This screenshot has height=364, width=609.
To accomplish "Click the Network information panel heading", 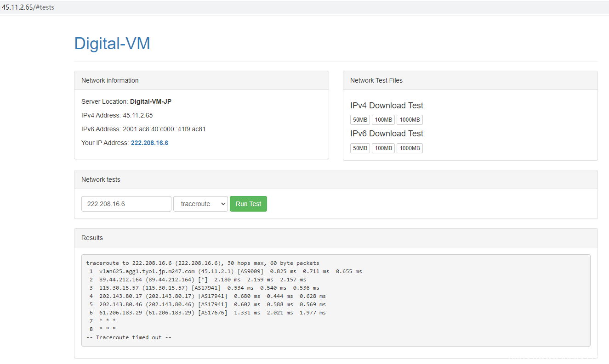I will 110,80.
